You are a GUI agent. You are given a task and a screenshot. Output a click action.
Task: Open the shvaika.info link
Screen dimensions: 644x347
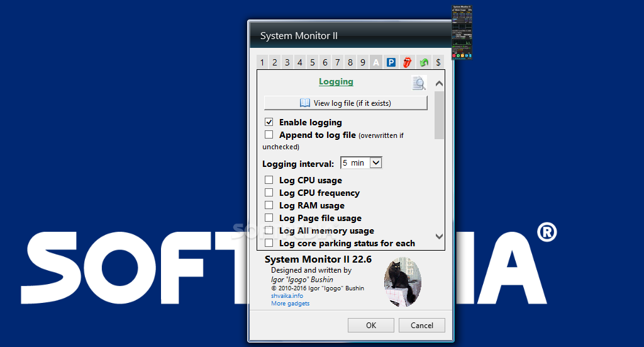click(x=287, y=295)
